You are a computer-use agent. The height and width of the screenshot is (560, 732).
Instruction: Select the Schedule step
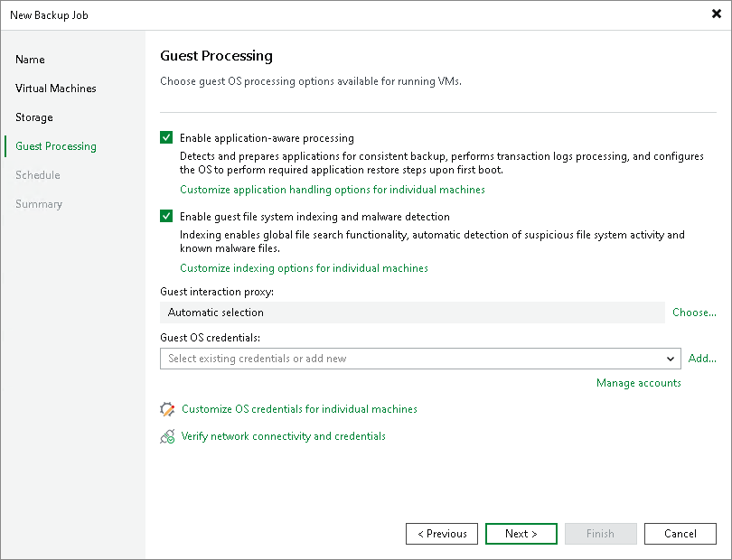[38, 175]
